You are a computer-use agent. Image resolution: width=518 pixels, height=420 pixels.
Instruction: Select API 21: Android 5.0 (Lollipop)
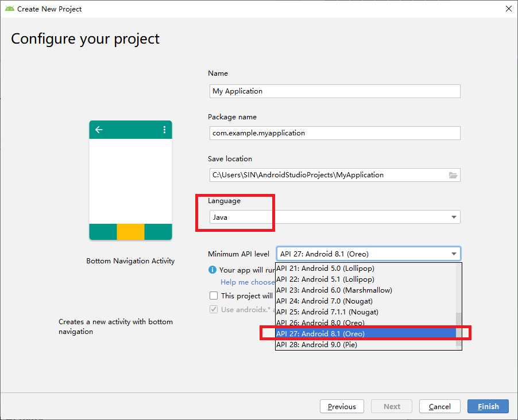(365, 268)
